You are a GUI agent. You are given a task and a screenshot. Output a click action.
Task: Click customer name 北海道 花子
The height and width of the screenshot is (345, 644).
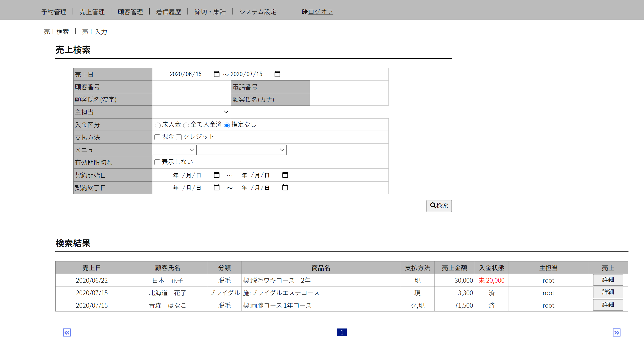[x=168, y=293]
